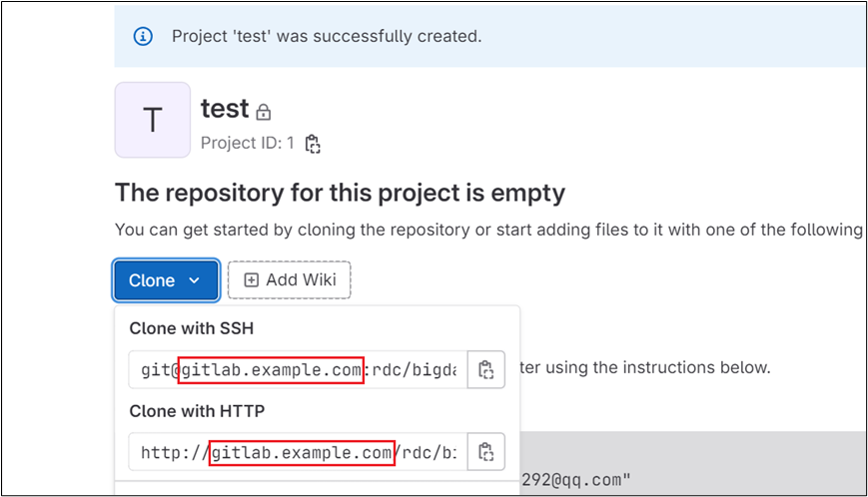Click the Clone with SSH label

(192, 328)
